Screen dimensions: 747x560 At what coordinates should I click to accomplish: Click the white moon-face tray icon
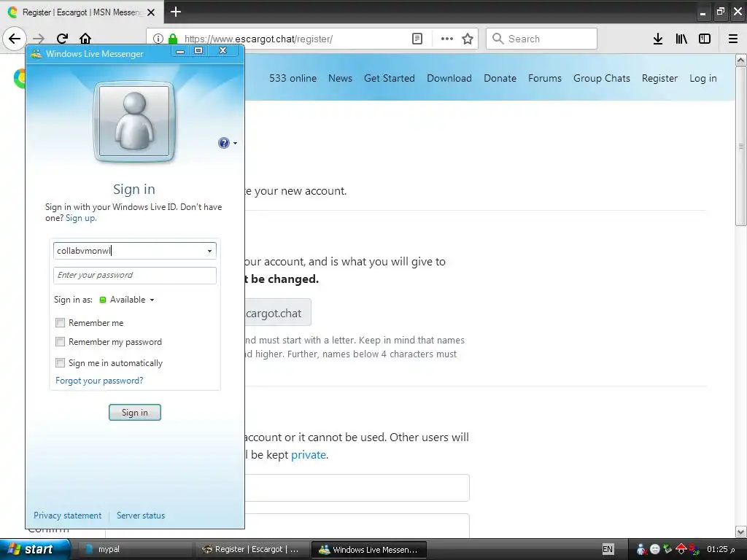pos(655,549)
